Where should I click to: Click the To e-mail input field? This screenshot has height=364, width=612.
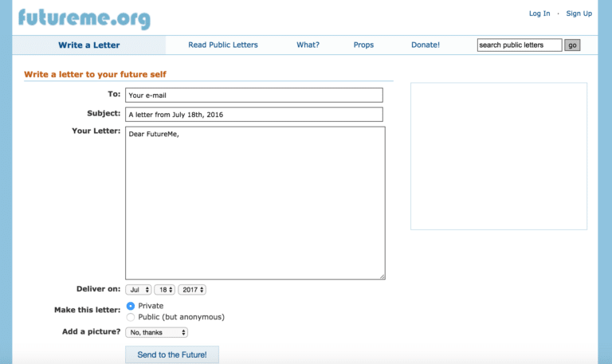254,96
